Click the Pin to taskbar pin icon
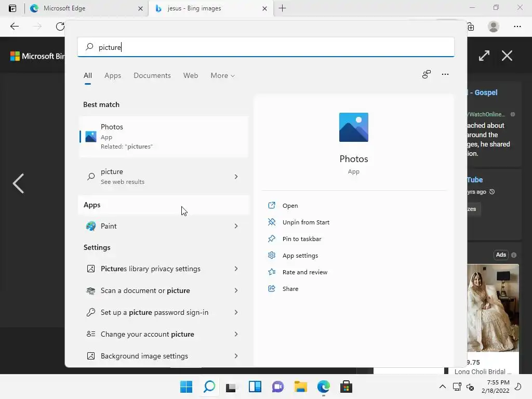Viewport: 532px width, 399px height. click(x=271, y=238)
